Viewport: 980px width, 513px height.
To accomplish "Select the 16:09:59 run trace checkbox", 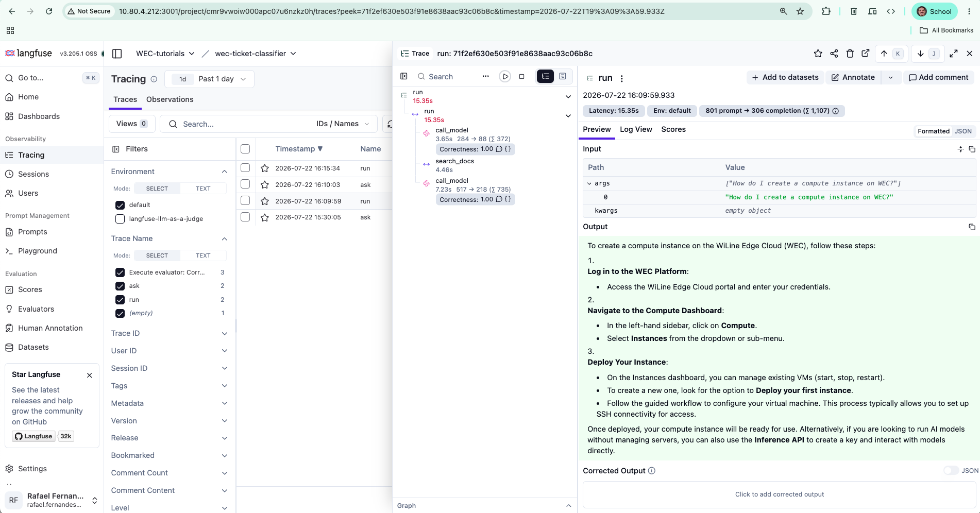I will (x=245, y=201).
